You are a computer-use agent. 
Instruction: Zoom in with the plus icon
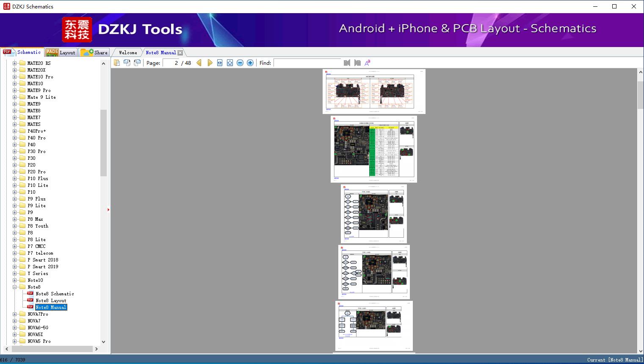[250, 63]
